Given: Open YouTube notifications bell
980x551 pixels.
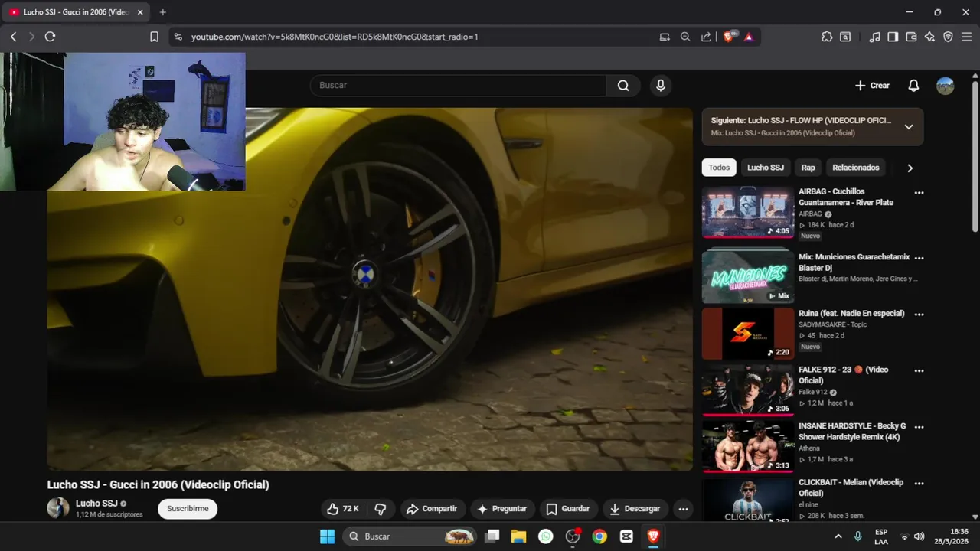Looking at the screenshot, I should [913, 86].
